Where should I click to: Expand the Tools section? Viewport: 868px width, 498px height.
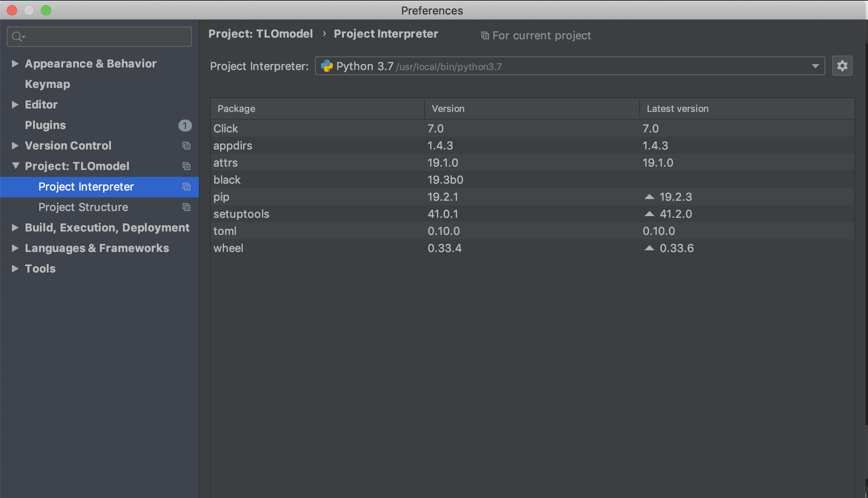coord(15,269)
